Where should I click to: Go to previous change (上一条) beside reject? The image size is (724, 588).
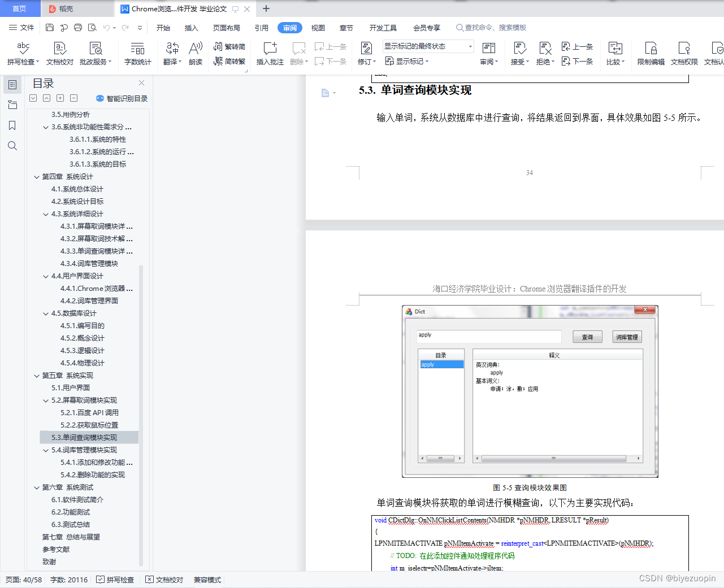point(577,46)
